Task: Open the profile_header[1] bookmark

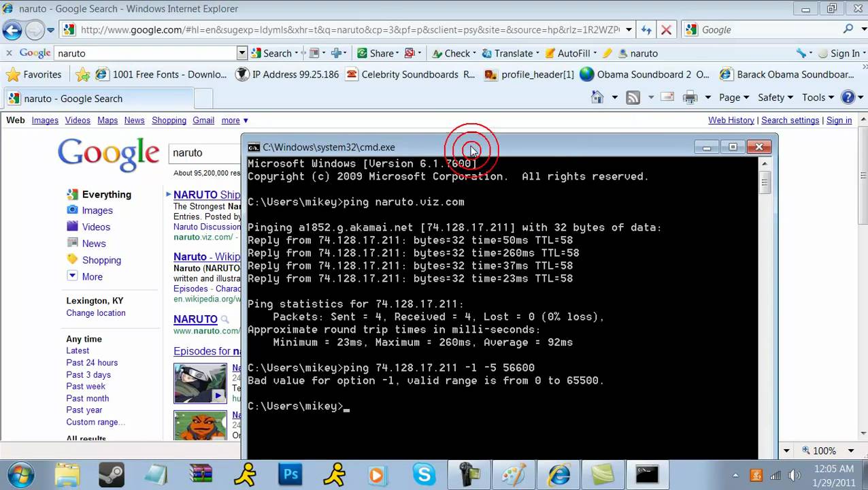Action: point(529,74)
